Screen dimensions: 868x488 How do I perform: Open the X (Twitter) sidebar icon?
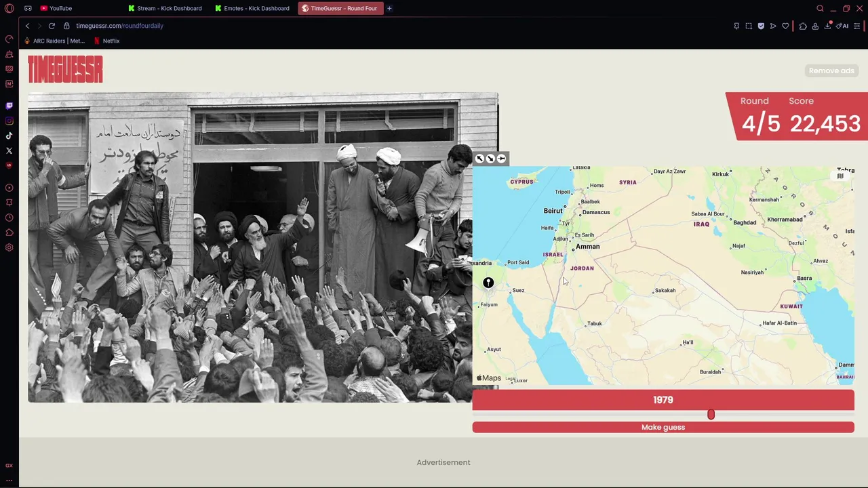tap(9, 150)
